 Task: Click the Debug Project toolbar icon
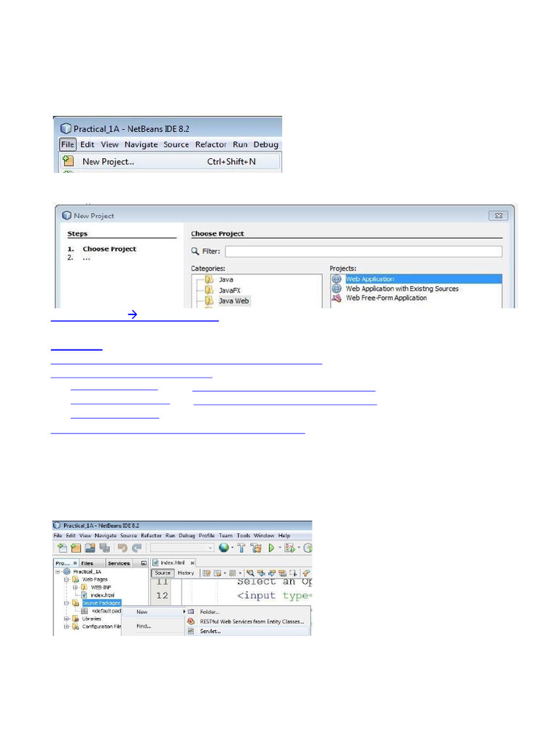point(289,548)
